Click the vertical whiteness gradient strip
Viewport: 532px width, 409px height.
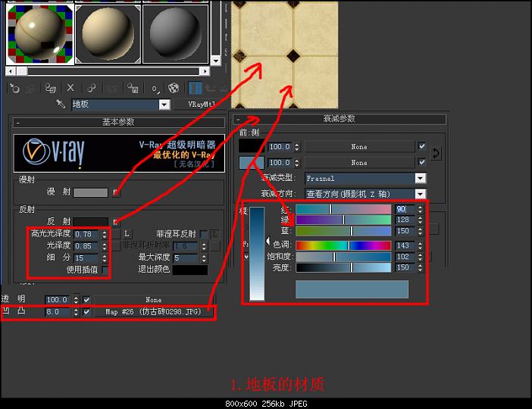click(x=257, y=253)
